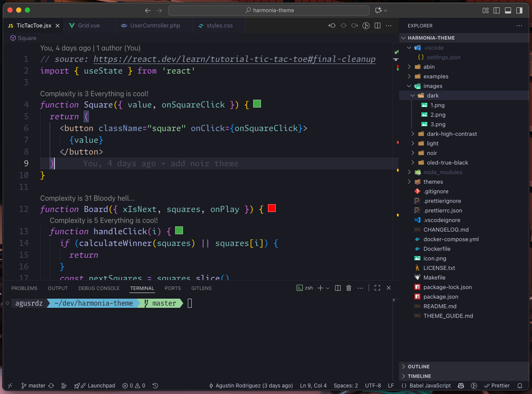The height and width of the screenshot is (394, 532).
Task: Expand the noir folder
Action: [x=464, y=153]
